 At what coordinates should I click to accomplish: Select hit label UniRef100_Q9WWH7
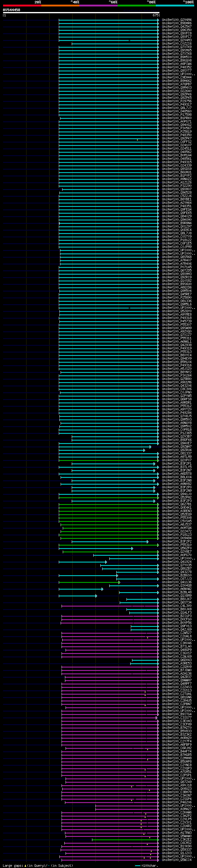pos(177,680)
